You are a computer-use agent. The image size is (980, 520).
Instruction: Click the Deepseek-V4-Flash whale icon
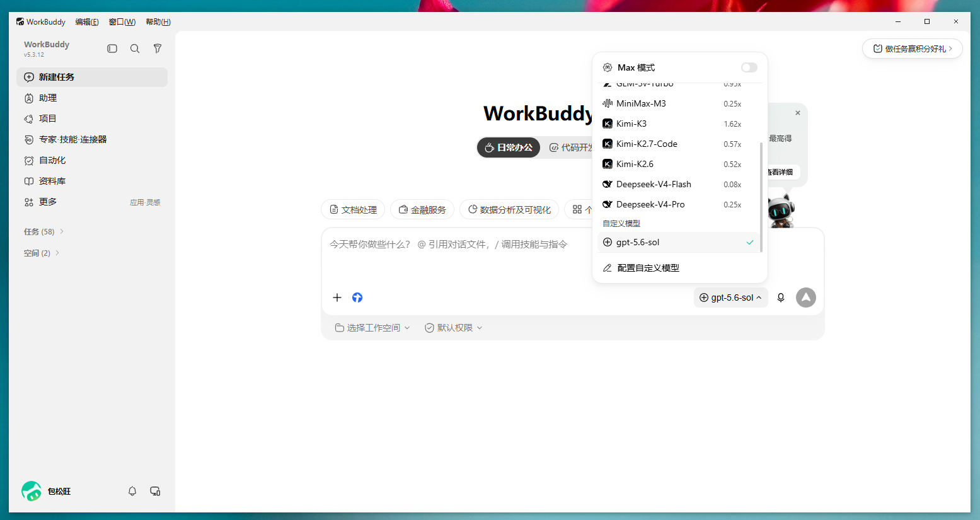click(608, 184)
